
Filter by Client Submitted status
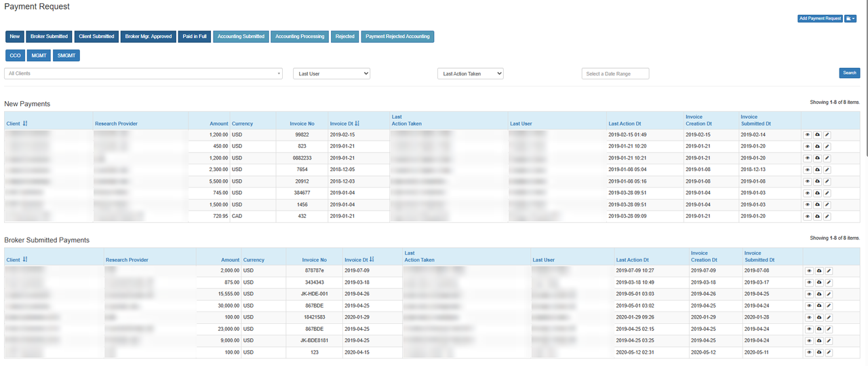pos(96,36)
